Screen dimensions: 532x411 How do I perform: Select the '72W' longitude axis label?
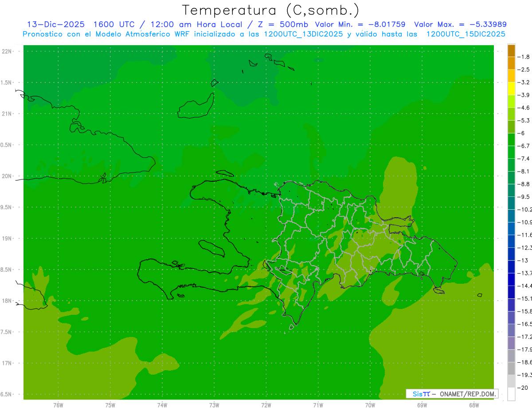point(266,405)
